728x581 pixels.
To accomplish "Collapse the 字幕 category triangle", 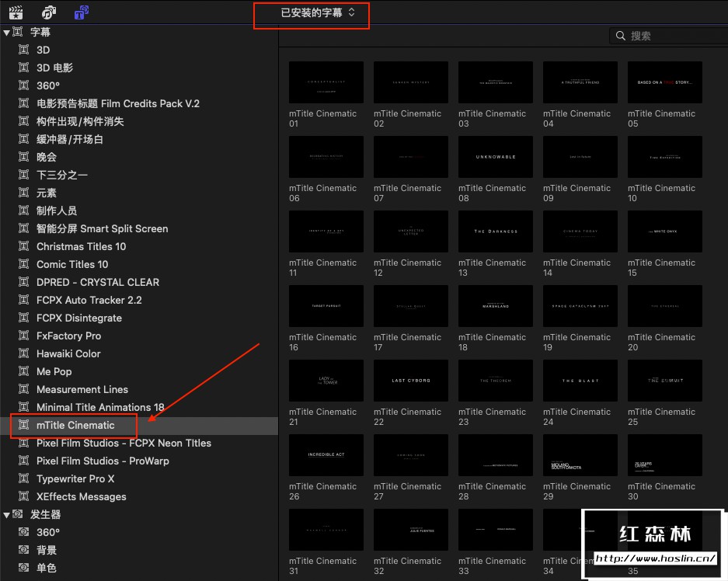I will [6, 33].
